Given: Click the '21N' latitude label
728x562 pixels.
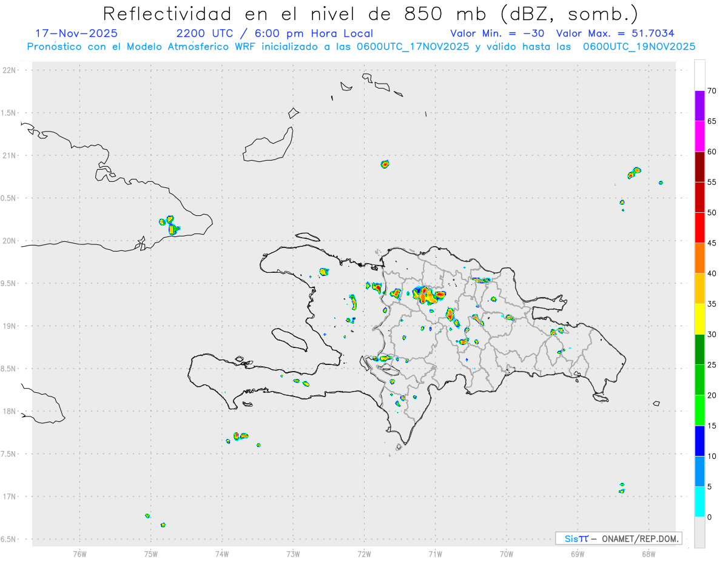Looking at the screenshot, I should pos(10,156).
